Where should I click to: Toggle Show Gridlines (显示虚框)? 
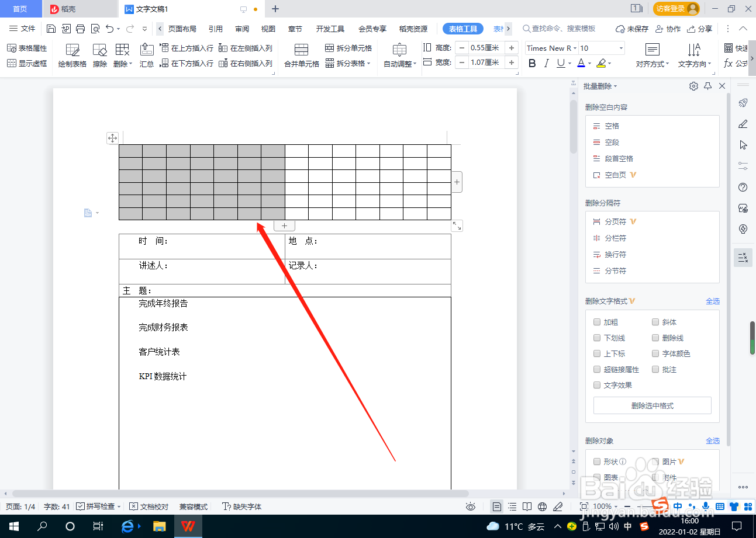[27, 64]
